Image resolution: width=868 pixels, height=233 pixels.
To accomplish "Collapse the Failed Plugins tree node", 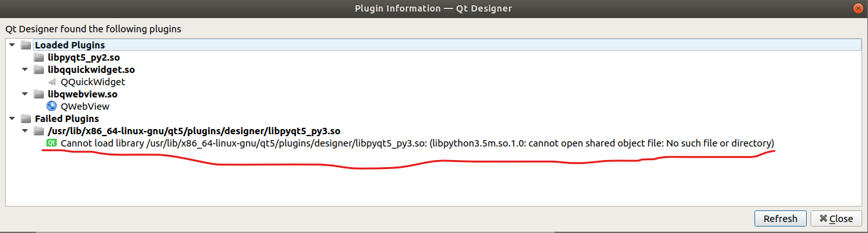I will [x=12, y=119].
